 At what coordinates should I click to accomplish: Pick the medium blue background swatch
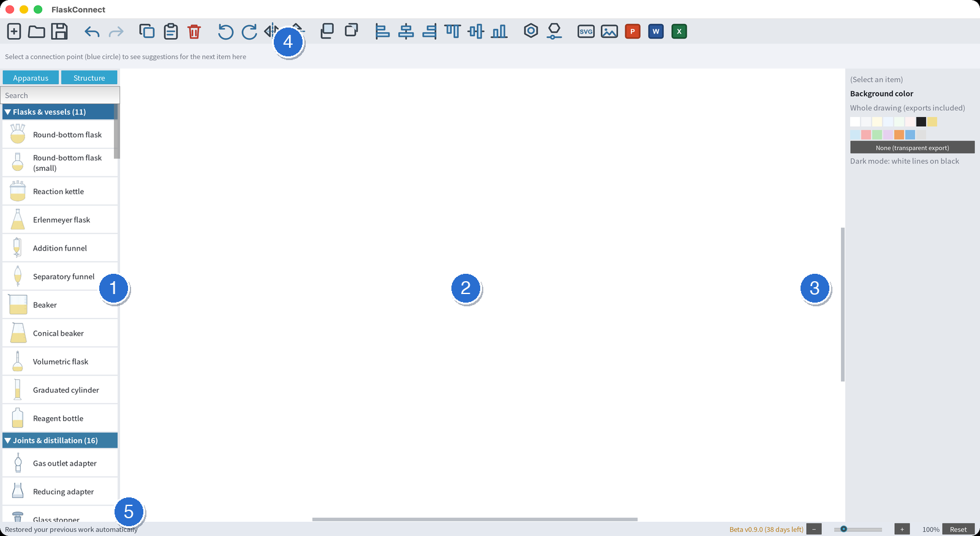point(910,135)
